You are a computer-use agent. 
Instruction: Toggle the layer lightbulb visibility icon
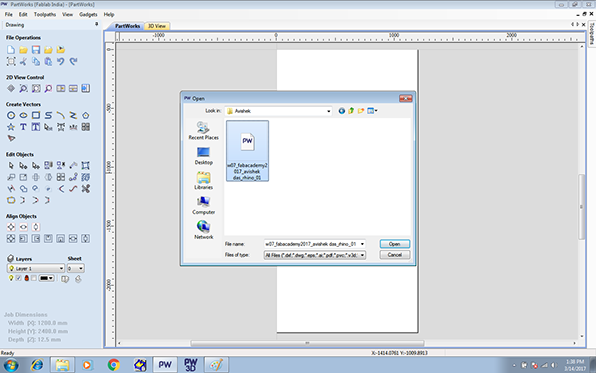click(x=11, y=278)
